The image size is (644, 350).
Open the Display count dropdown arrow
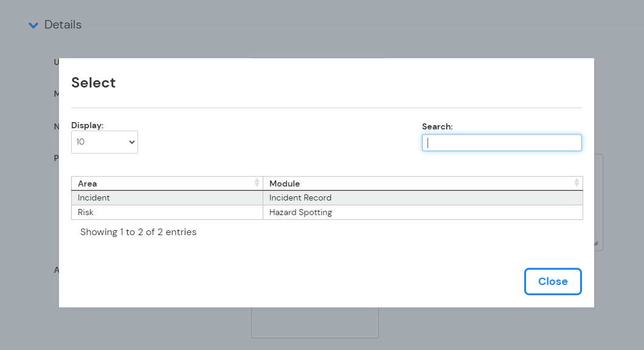click(x=131, y=142)
